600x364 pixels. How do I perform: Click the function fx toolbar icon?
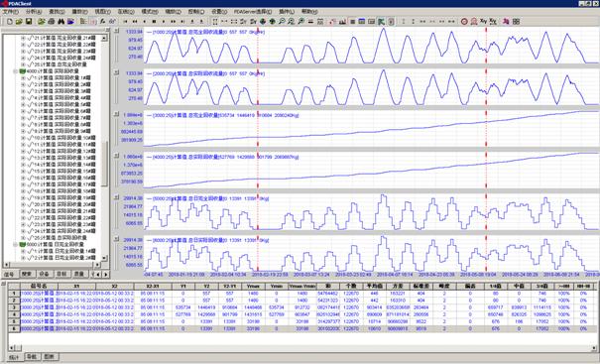(x=102, y=22)
